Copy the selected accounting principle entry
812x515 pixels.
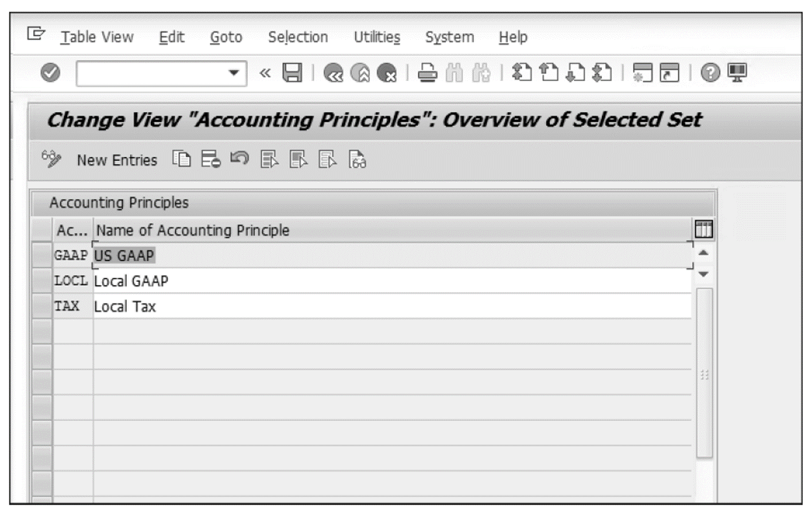(182, 160)
